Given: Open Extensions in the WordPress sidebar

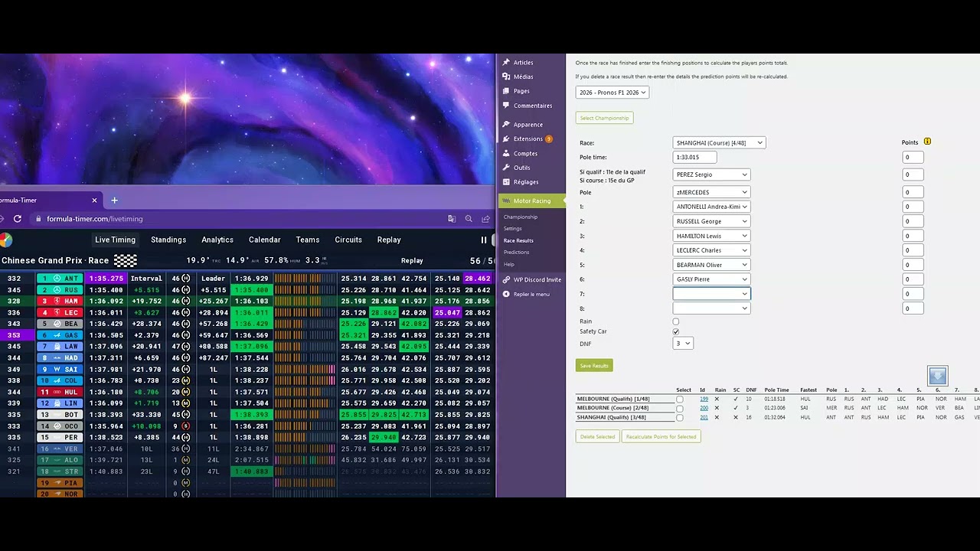Looking at the screenshot, I should [x=528, y=139].
